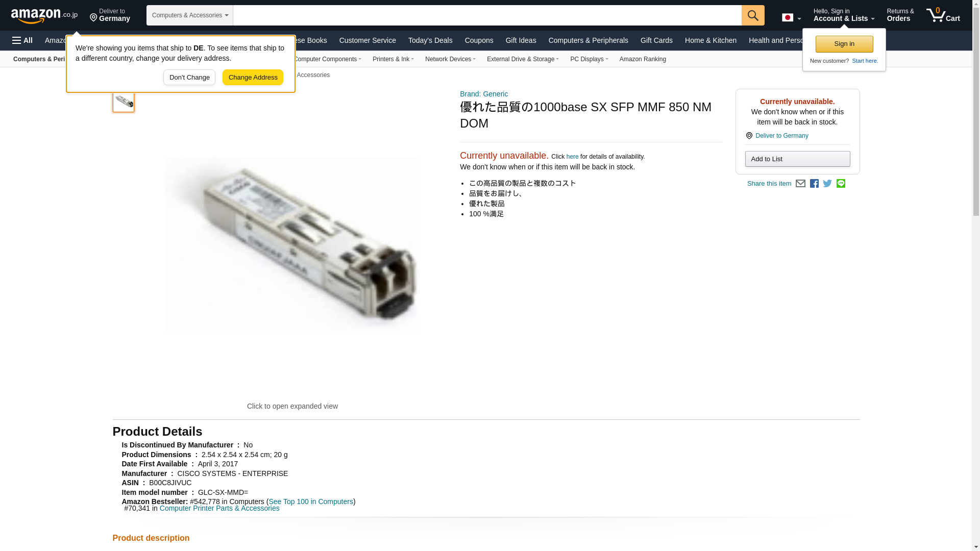Expand the Computers & Accessories search category
The image size is (980, 551).
coord(190,15)
